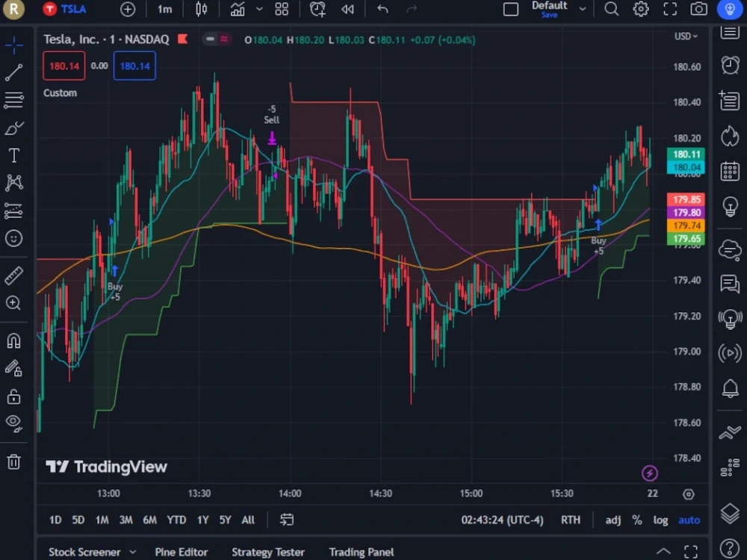Open the emoji icons tool

(13, 238)
